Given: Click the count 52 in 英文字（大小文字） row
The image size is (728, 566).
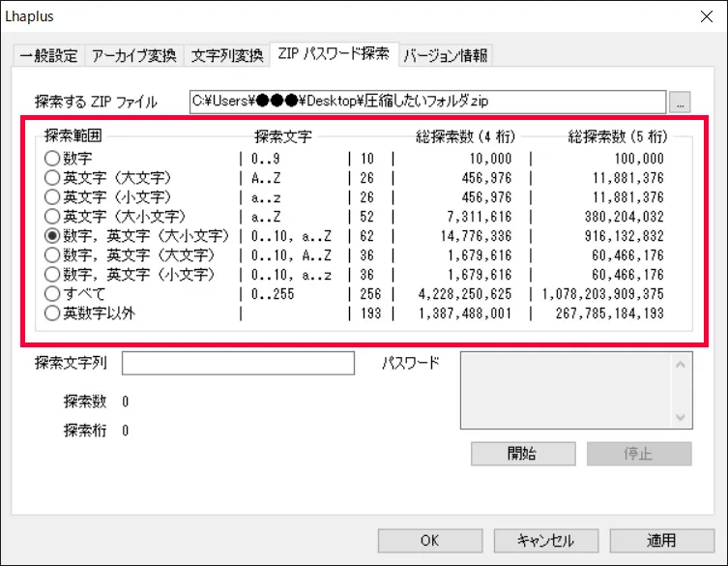Looking at the screenshot, I should coord(366,217).
